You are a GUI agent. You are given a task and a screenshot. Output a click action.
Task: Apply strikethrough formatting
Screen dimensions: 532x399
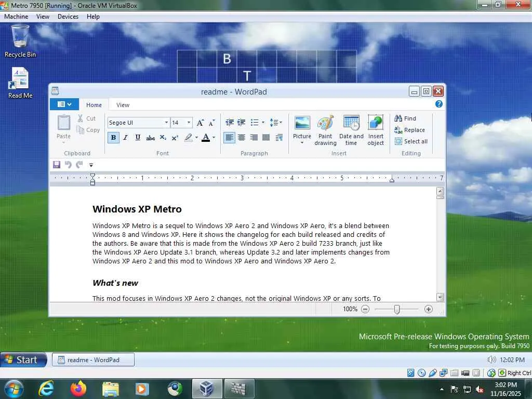(150, 137)
